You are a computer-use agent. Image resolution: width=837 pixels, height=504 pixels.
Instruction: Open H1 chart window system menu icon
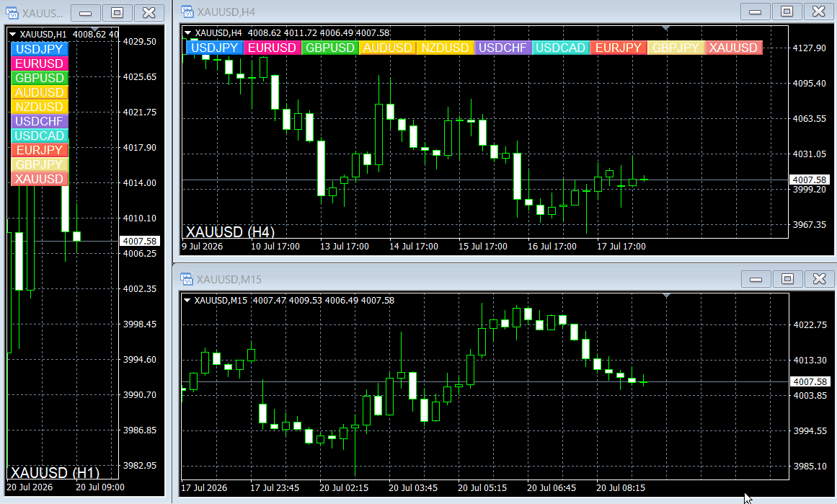click(x=12, y=13)
